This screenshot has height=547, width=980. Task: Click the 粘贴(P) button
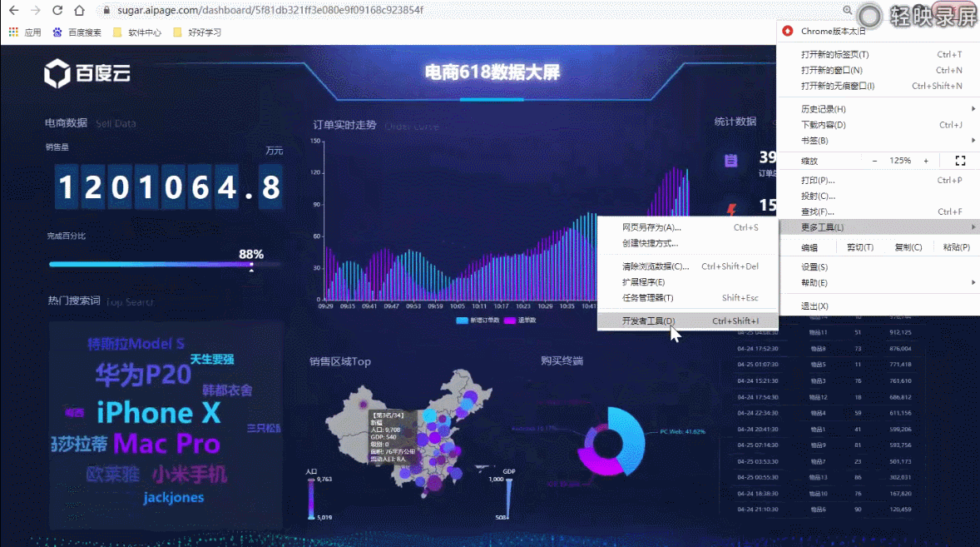[x=956, y=247]
